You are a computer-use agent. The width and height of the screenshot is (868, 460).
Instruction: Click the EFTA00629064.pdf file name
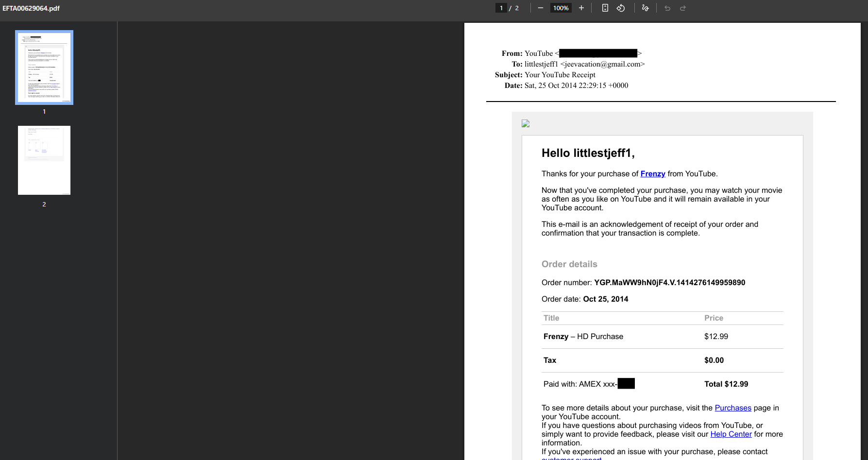click(x=31, y=8)
